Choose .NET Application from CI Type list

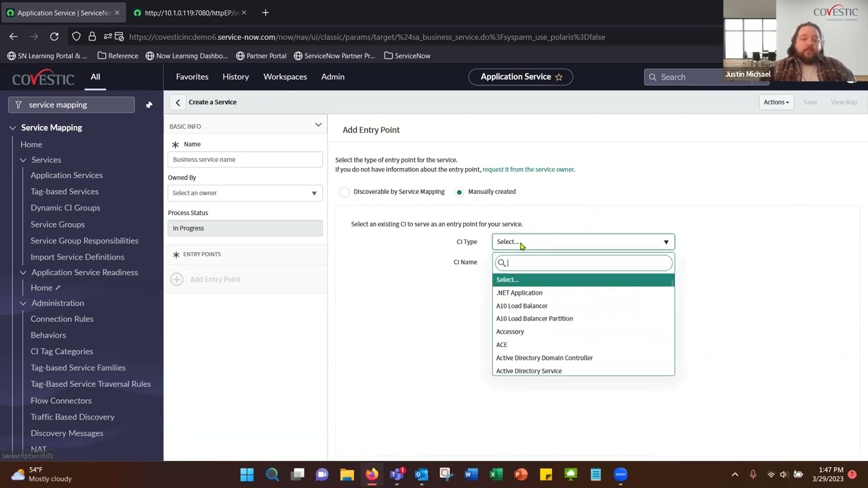tap(583, 293)
